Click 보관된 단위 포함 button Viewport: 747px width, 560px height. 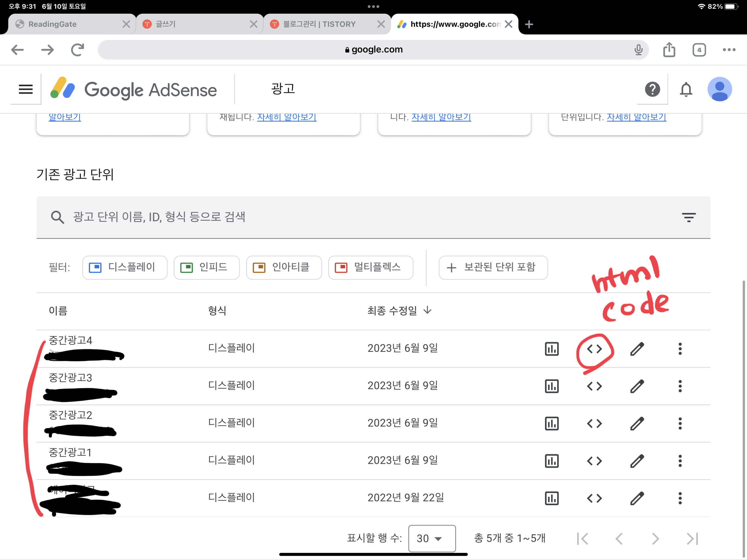point(493,267)
